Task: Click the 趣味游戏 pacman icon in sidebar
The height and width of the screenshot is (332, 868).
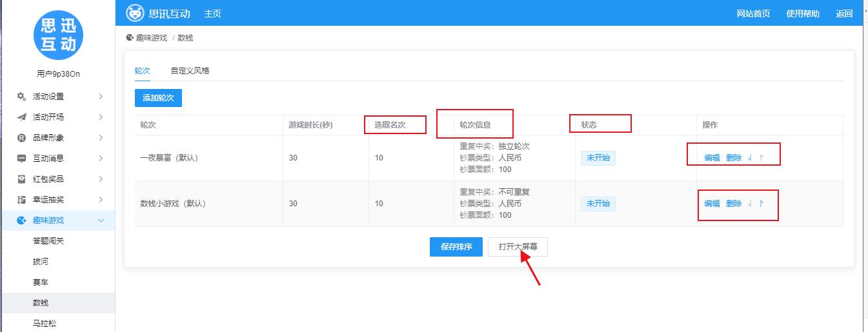Action: [21, 220]
